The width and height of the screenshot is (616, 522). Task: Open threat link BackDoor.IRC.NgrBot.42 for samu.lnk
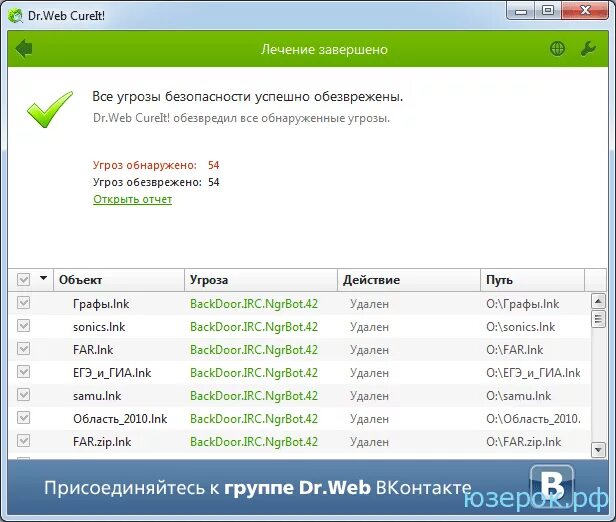(x=254, y=396)
